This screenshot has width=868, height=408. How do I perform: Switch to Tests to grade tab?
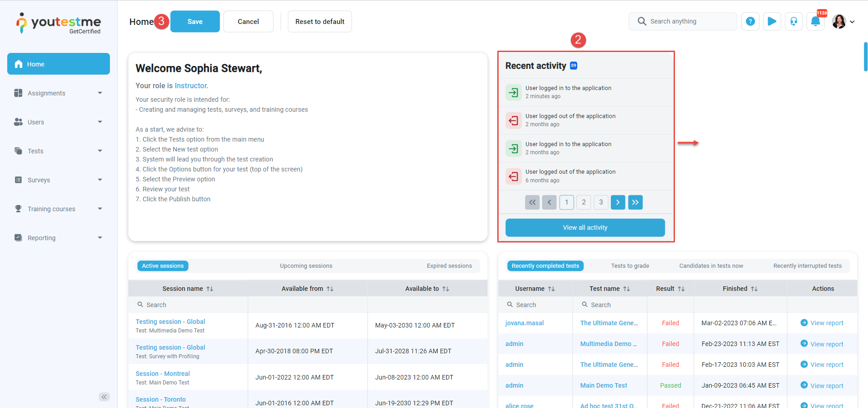[x=630, y=266]
